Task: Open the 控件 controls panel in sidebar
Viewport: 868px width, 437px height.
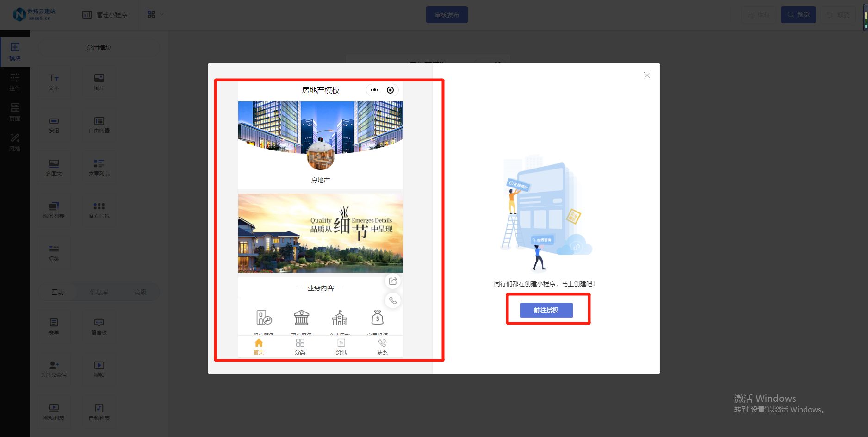Action: (x=15, y=81)
